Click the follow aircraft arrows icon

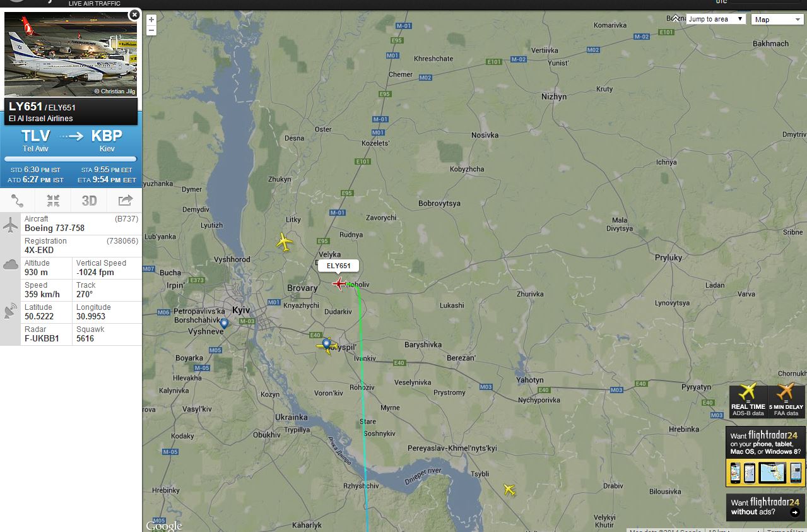53,201
